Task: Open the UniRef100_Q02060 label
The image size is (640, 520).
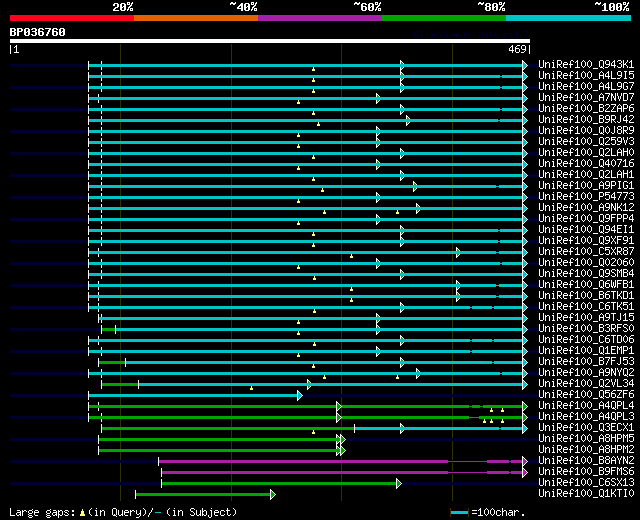Action: (586, 263)
